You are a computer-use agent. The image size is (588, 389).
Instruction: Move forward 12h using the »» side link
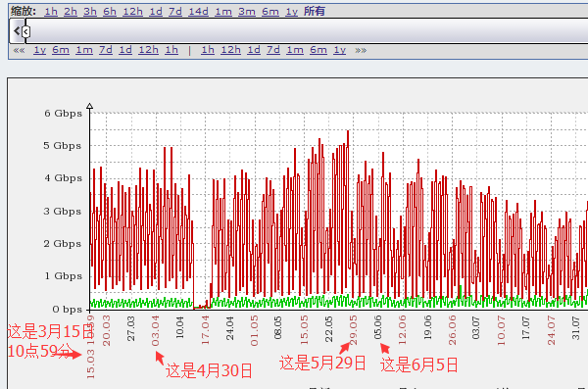coord(230,50)
